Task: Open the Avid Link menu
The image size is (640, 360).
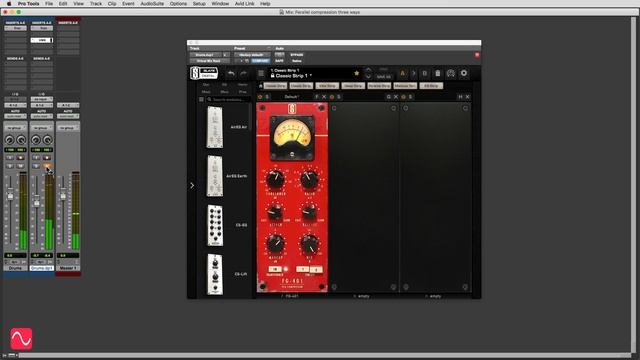Action: pos(244,4)
